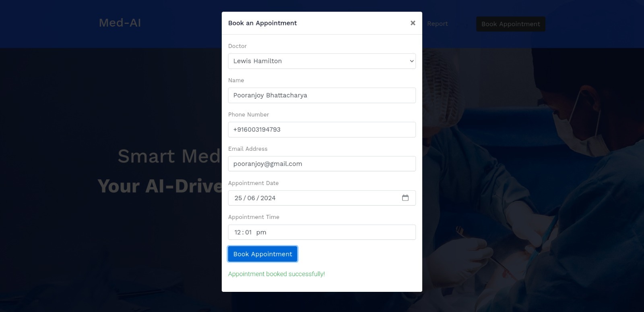The width and height of the screenshot is (644, 312).
Task: Close the Book an Appointment dialog
Action: point(413,23)
